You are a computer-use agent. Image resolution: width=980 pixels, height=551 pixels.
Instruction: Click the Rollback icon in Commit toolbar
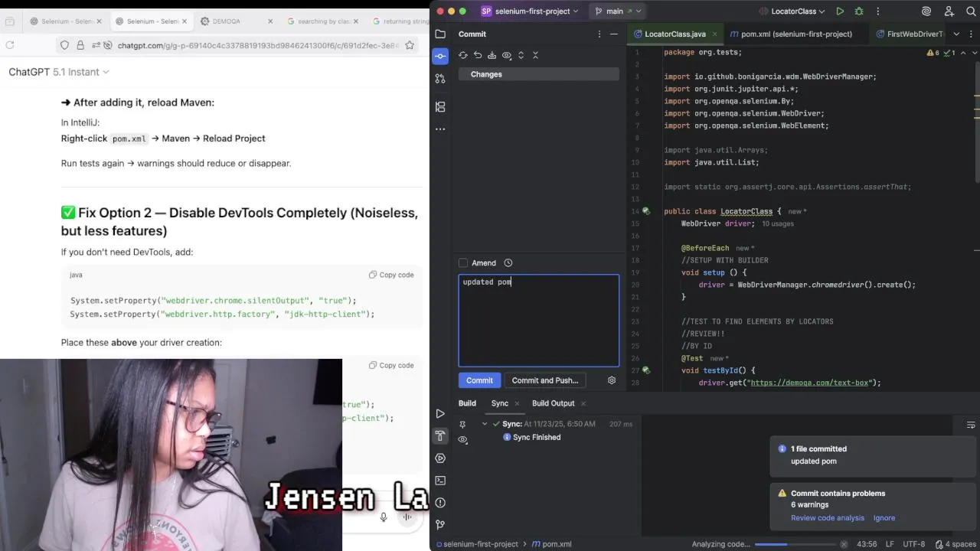click(x=478, y=55)
